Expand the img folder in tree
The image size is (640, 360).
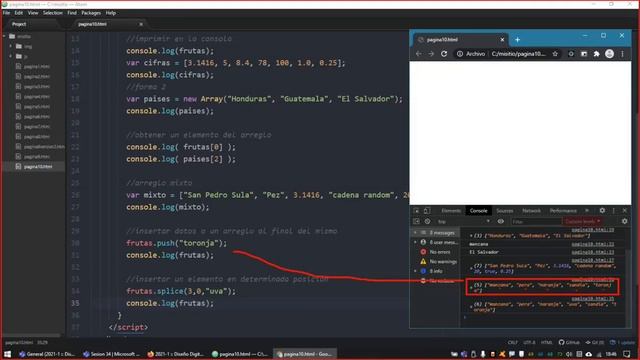click(11, 46)
